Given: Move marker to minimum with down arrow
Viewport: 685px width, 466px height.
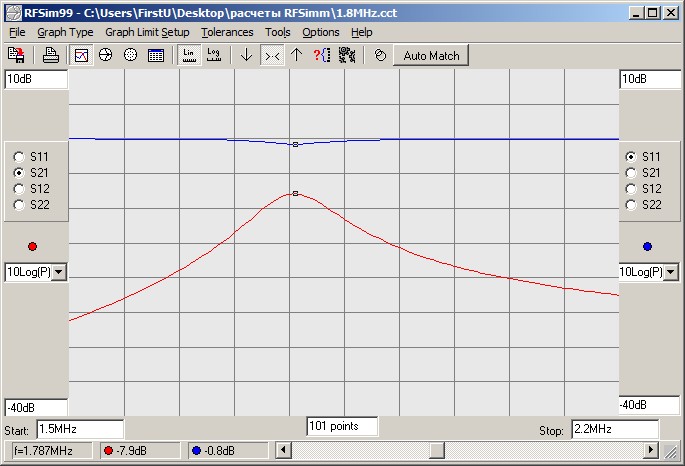Looking at the screenshot, I should coord(247,55).
